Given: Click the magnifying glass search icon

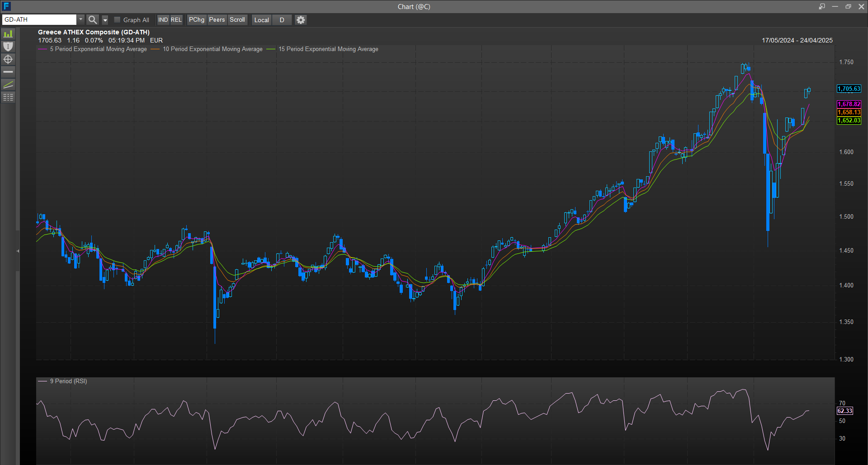Looking at the screenshot, I should click(92, 20).
